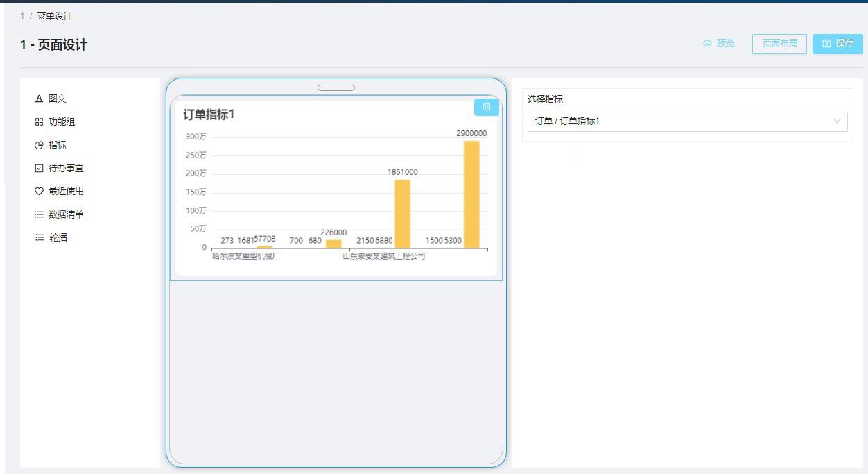This screenshot has width=868, height=474.
Task: Click the 轮播 carousel list icon
Action: (x=39, y=237)
